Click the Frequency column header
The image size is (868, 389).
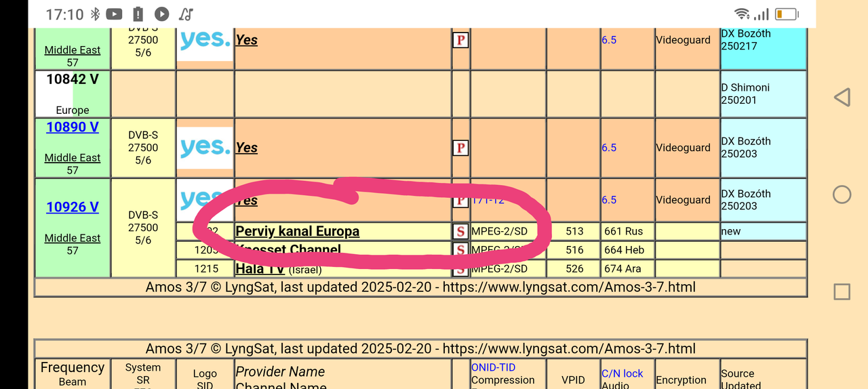pyautogui.click(x=73, y=367)
